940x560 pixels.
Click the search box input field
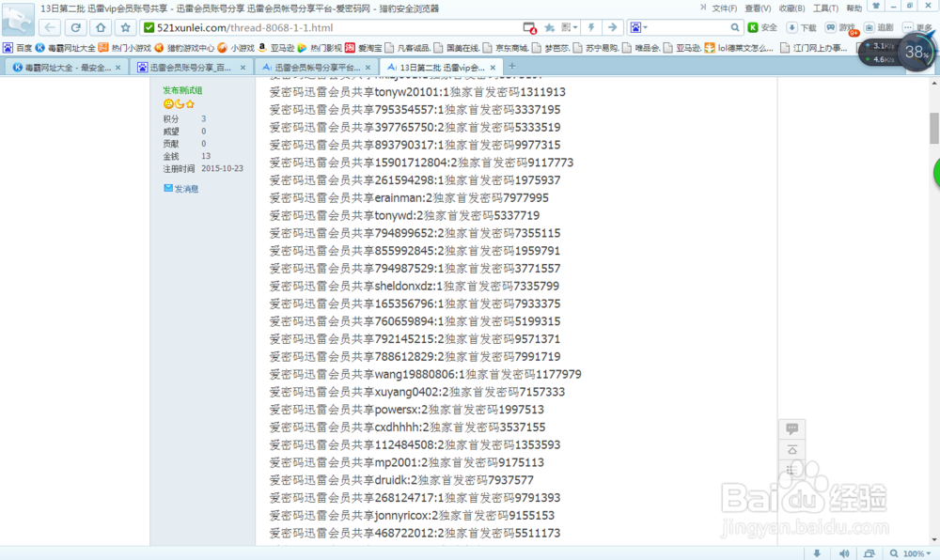[689, 27]
